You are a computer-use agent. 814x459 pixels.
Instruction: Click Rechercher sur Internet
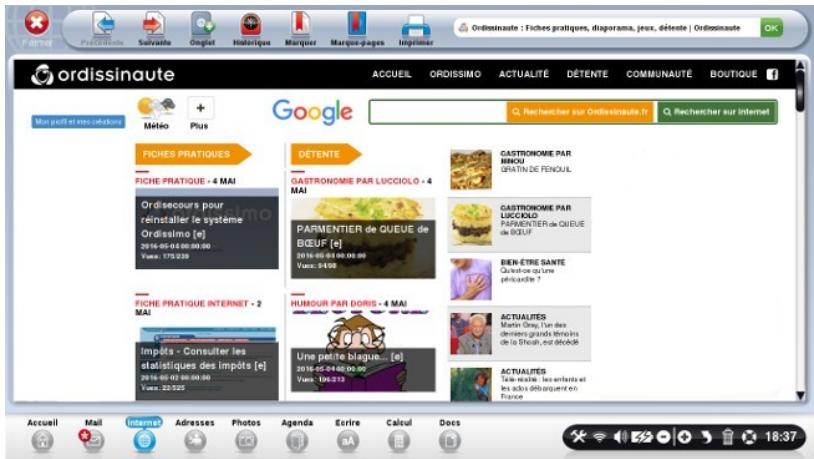717,112
